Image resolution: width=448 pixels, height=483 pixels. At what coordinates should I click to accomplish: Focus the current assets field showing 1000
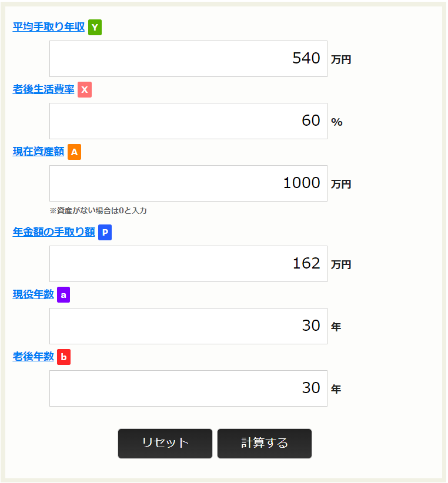188,183
